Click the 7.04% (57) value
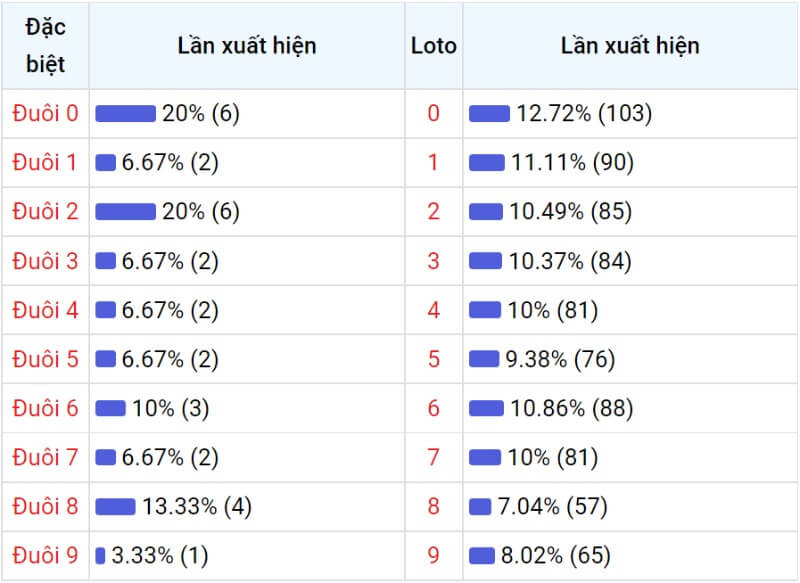The height and width of the screenshot is (583, 800). click(553, 506)
